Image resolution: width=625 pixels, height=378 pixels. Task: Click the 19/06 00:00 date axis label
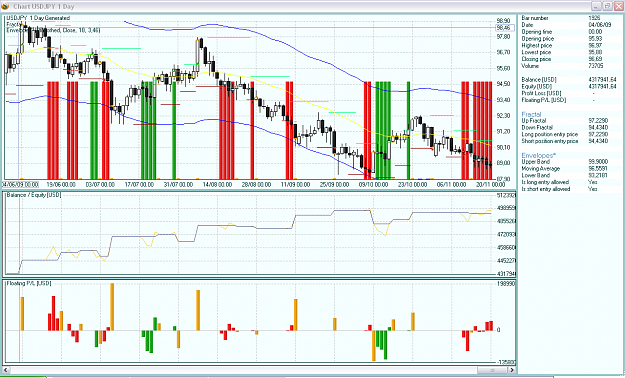[61, 185]
